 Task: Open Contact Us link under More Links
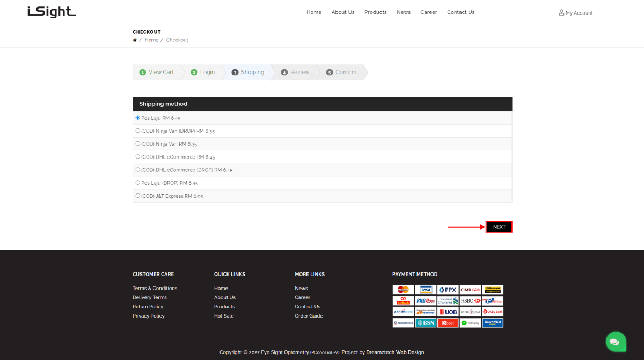308,307
